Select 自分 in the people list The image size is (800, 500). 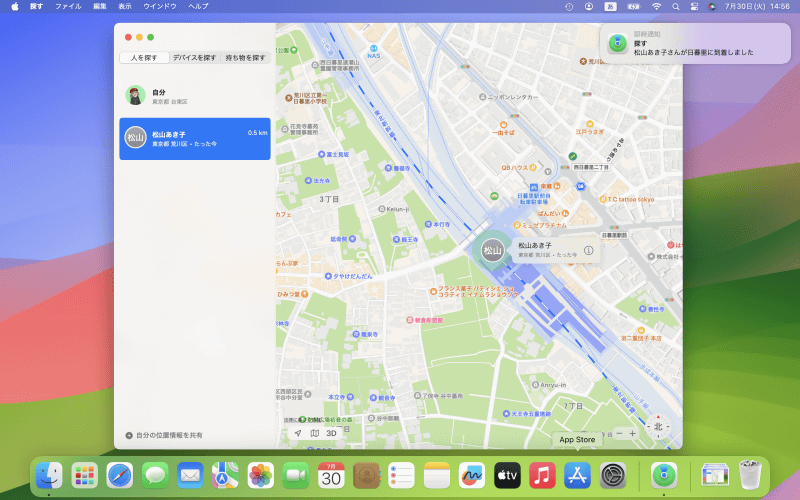pos(195,95)
